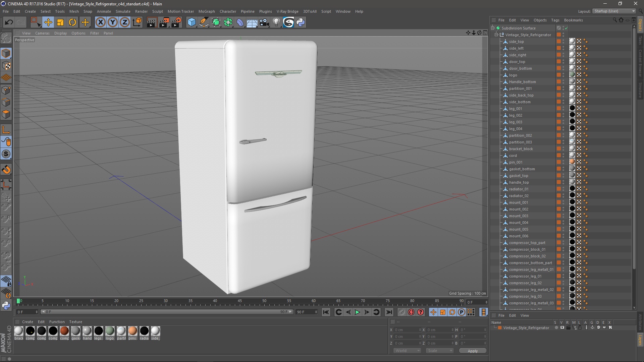Click material tag on pin_001 row
This screenshot has height=362, width=644.
click(x=572, y=162)
